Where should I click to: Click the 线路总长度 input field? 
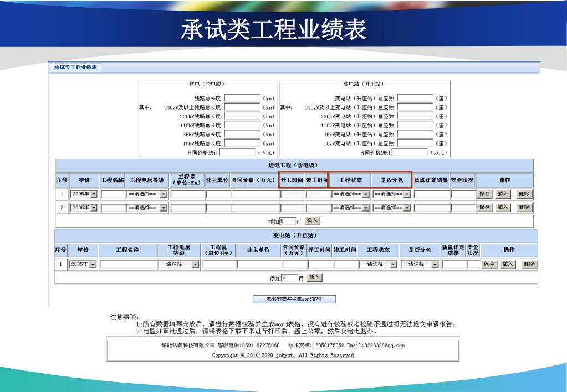pyautogui.click(x=242, y=99)
